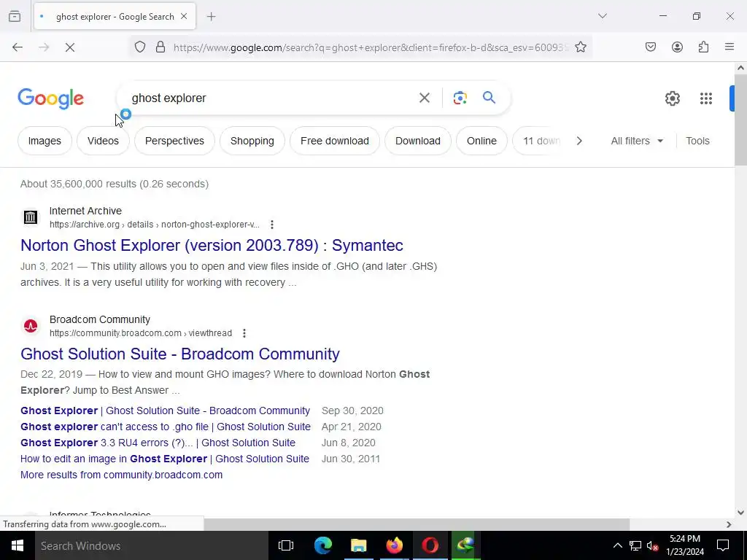
Task: Go back to previous page
Action: pyautogui.click(x=18, y=47)
